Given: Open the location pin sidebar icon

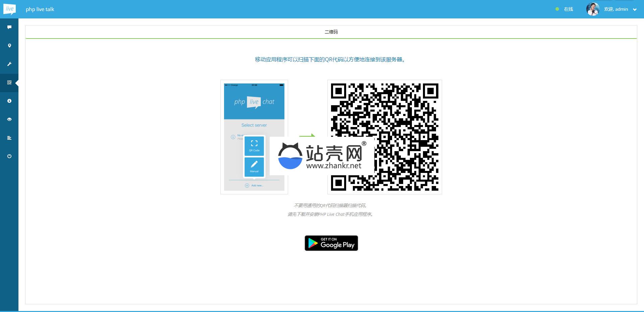Looking at the screenshot, I should point(9,46).
